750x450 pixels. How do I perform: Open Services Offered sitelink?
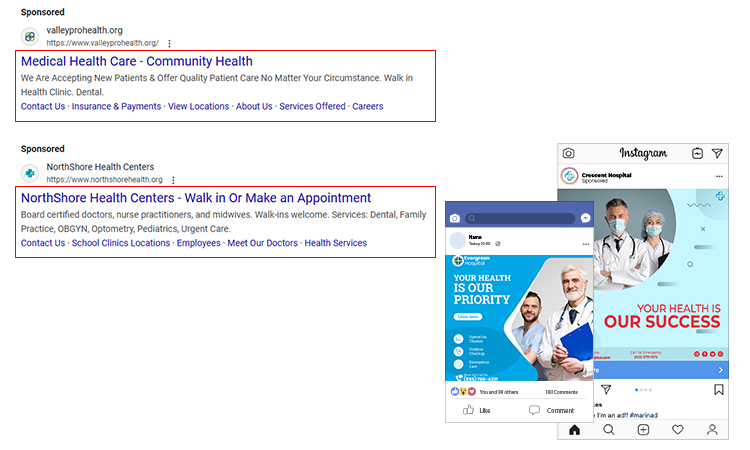(x=312, y=106)
